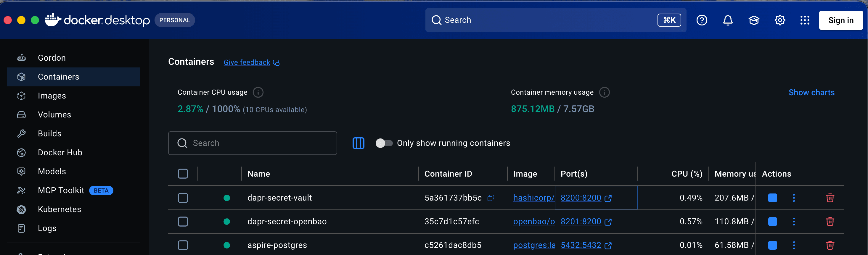The height and width of the screenshot is (255, 868).
Task: Open Gordon in the sidebar
Action: coord(73,58)
